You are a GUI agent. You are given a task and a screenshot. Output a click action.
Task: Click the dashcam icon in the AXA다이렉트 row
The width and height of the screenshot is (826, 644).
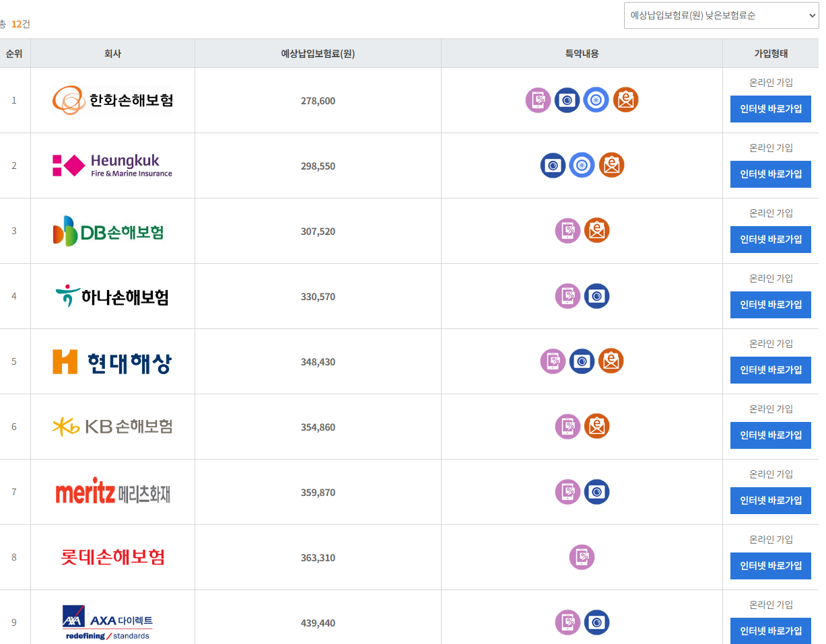point(596,622)
